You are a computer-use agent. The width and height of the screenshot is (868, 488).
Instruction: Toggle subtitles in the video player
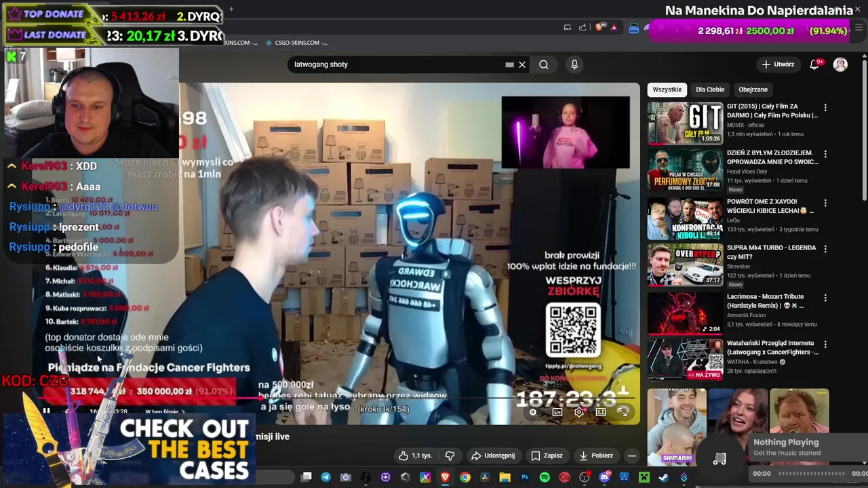(557, 411)
